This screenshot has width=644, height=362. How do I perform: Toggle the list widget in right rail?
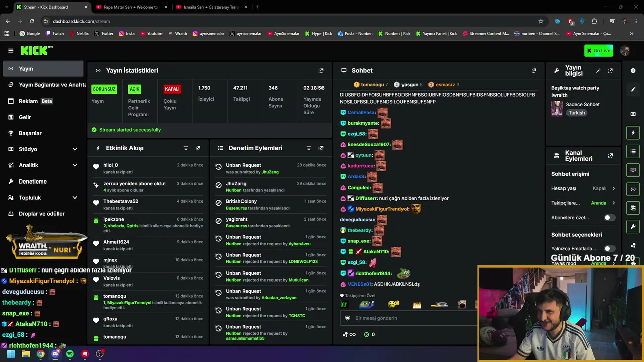(x=633, y=151)
